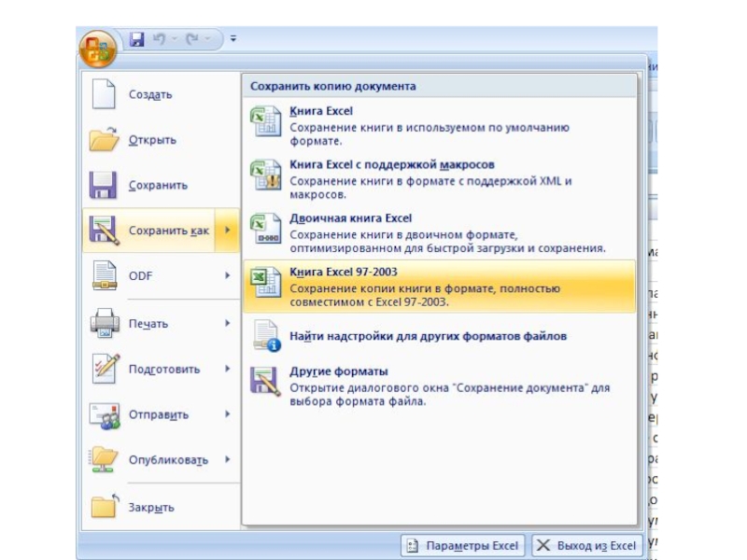Choose Книга Excel с поддержкой макросов title
This screenshot has height=560, width=747.
392,165
